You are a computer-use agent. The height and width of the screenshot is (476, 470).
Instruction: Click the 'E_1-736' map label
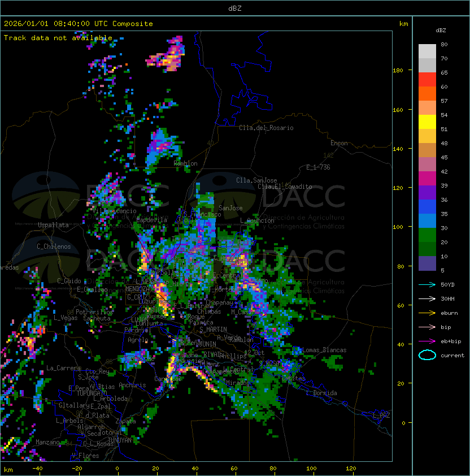pos(318,167)
